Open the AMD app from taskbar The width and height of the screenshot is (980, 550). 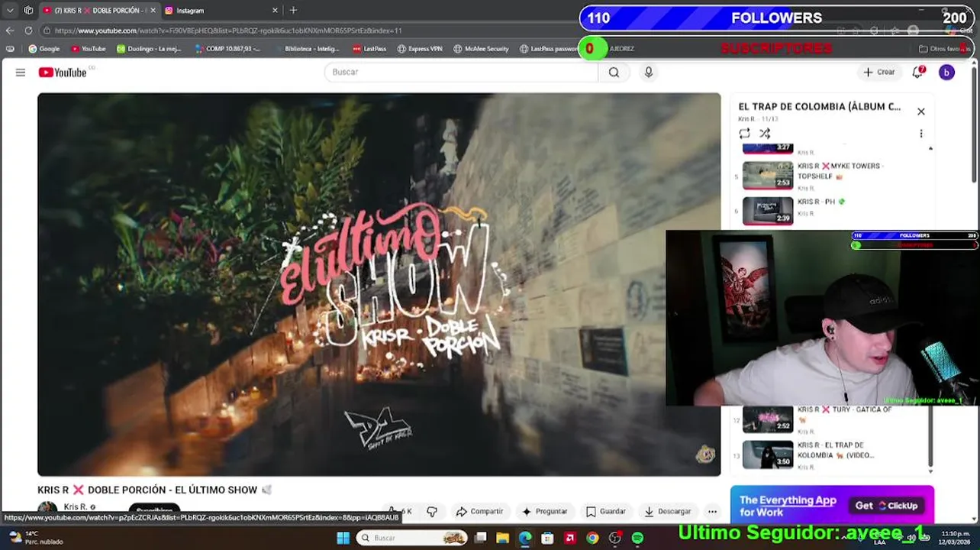point(569,538)
